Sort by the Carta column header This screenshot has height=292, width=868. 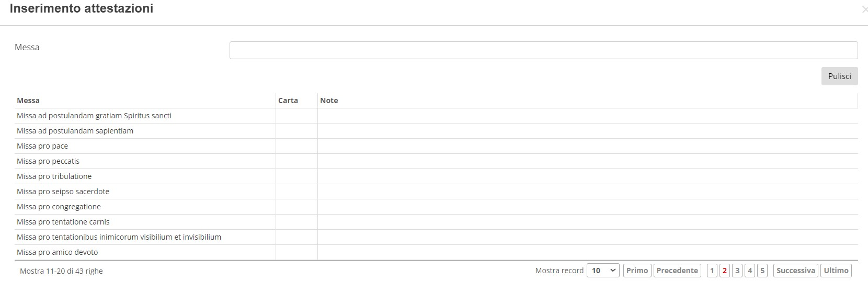coord(288,100)
